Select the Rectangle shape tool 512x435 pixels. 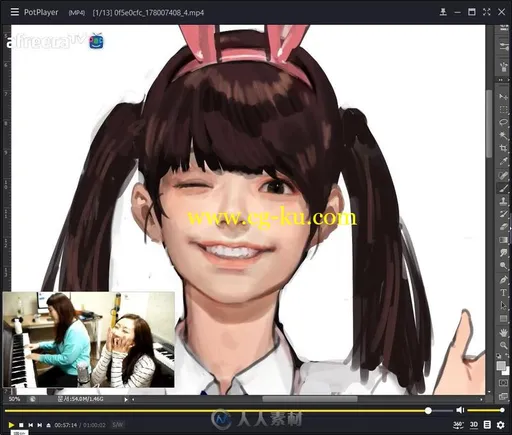[x=503, y=318]
